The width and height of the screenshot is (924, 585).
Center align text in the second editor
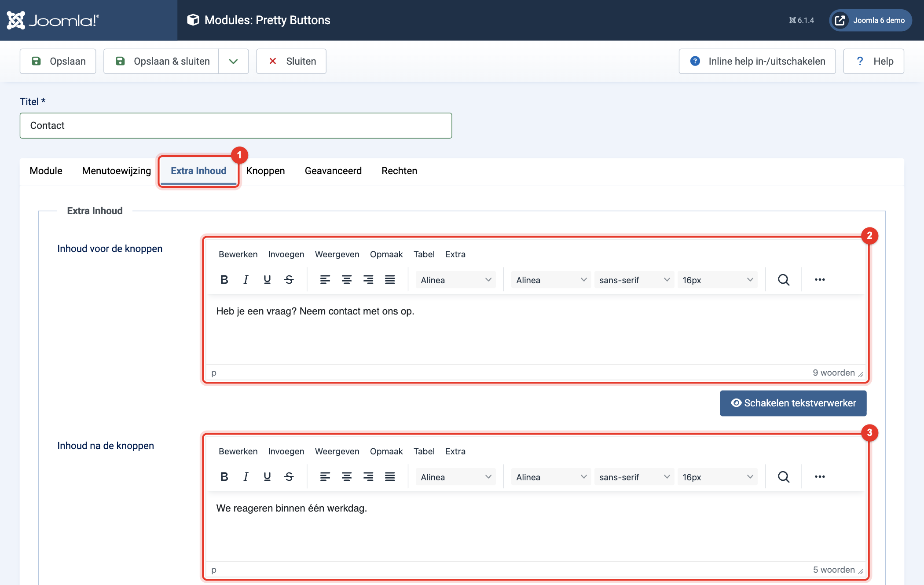tap(346, 477)
